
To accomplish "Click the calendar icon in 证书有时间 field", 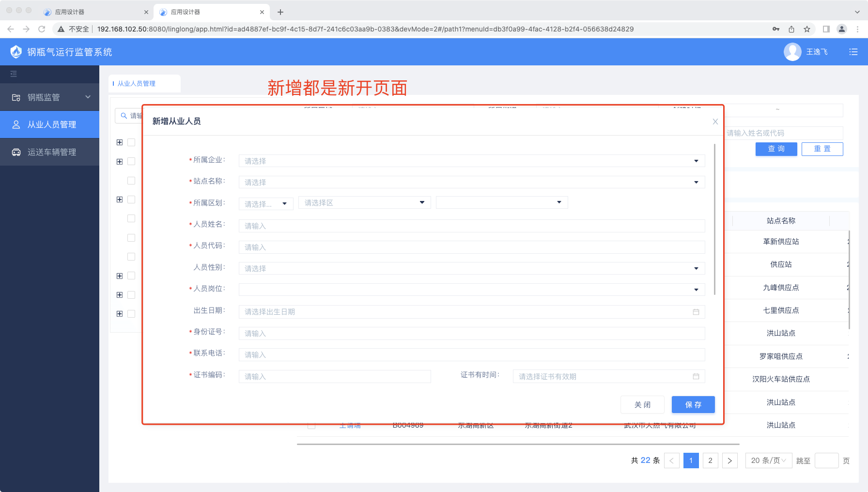I will pyautogui.click(x=696, y=376).
